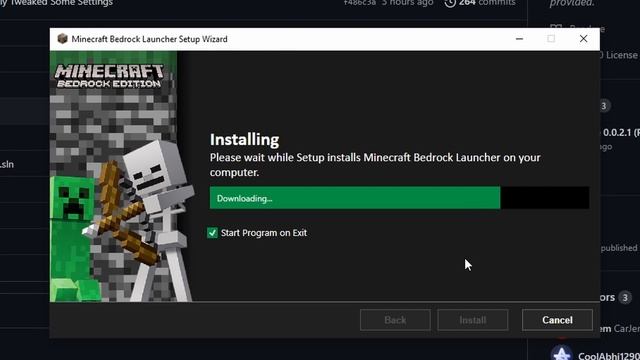The image size is (640, 360).
Task: Click the commits history clock icon
Action: pos(450,3)
